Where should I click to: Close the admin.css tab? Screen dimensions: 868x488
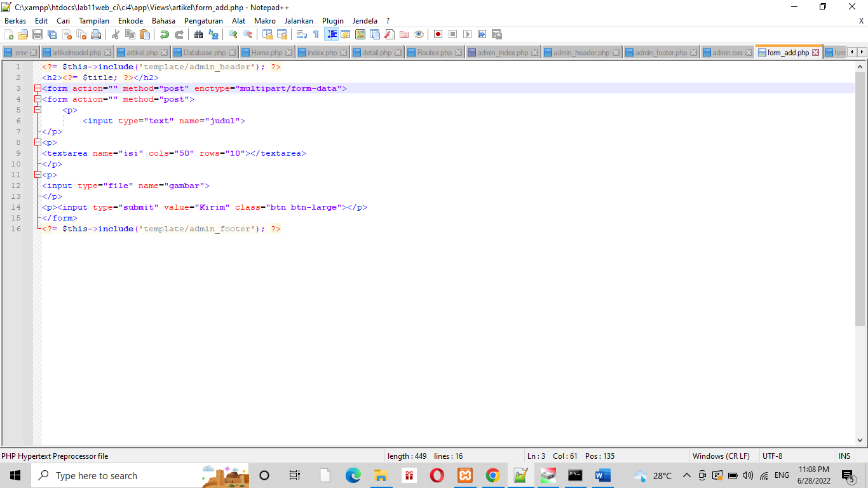748,52
